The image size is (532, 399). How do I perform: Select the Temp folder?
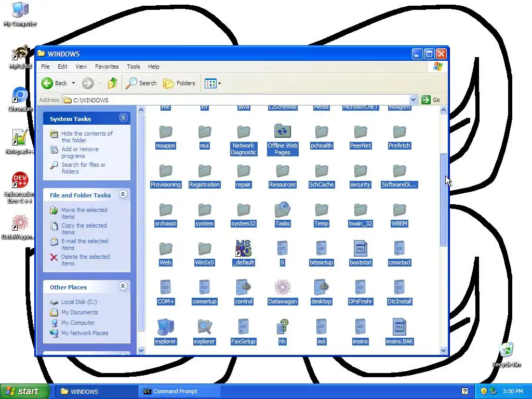(321, 215)
